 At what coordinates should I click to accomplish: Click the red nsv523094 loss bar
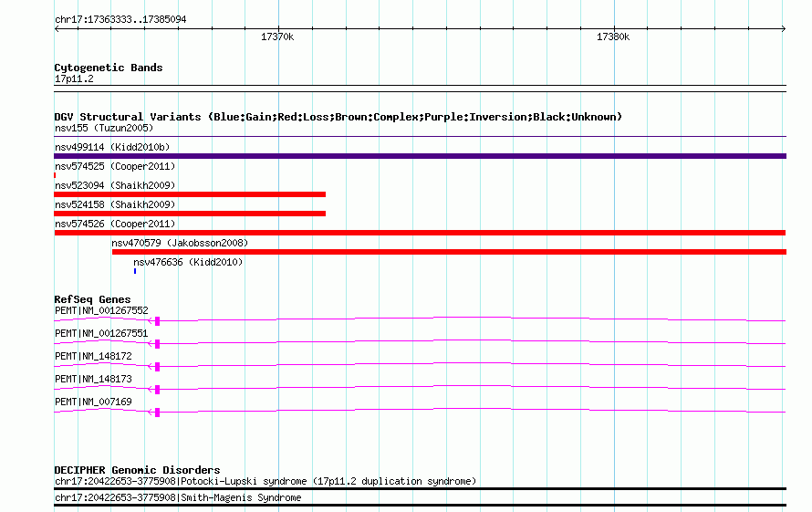190,194
